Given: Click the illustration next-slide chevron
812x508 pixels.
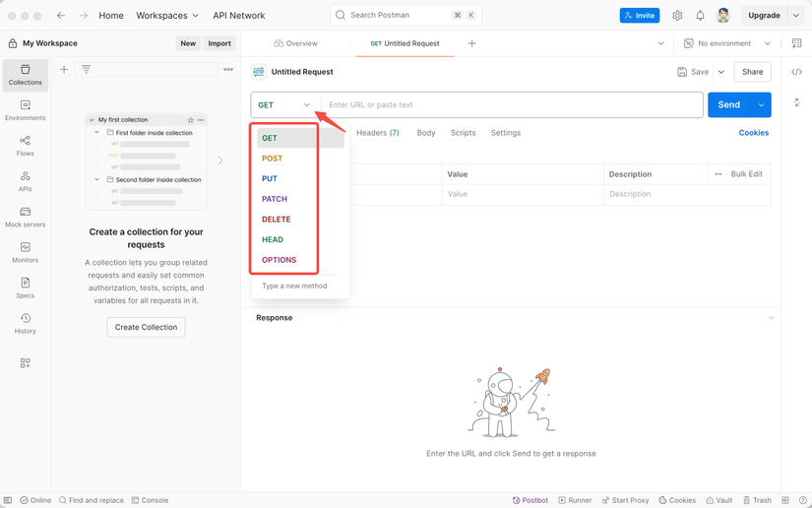Looking at the screenshot, I should (220, 160).
